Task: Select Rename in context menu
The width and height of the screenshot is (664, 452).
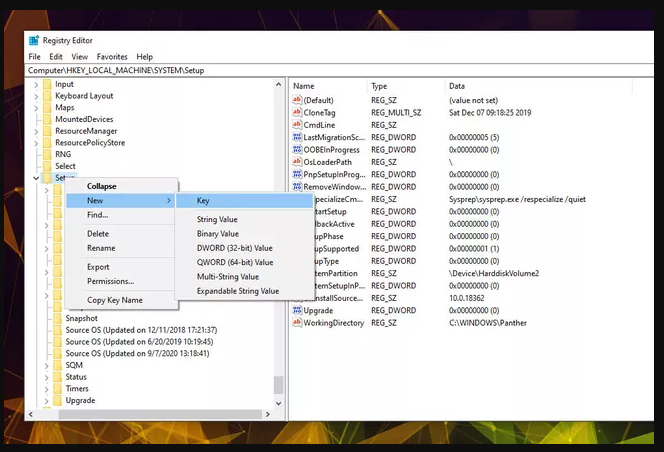Action: click(x=120, y=248)
